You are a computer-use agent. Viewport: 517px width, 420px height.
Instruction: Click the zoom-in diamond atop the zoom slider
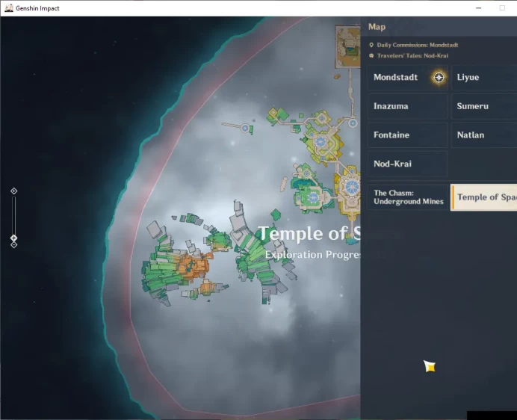pyautogui.click(x=14, y=191)
